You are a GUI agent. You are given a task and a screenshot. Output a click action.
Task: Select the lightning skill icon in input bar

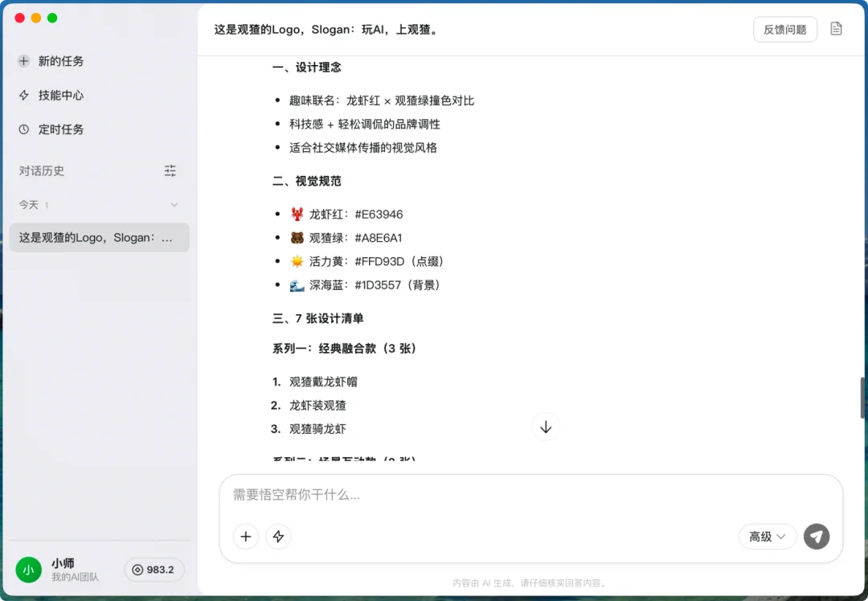coord(278,537)
